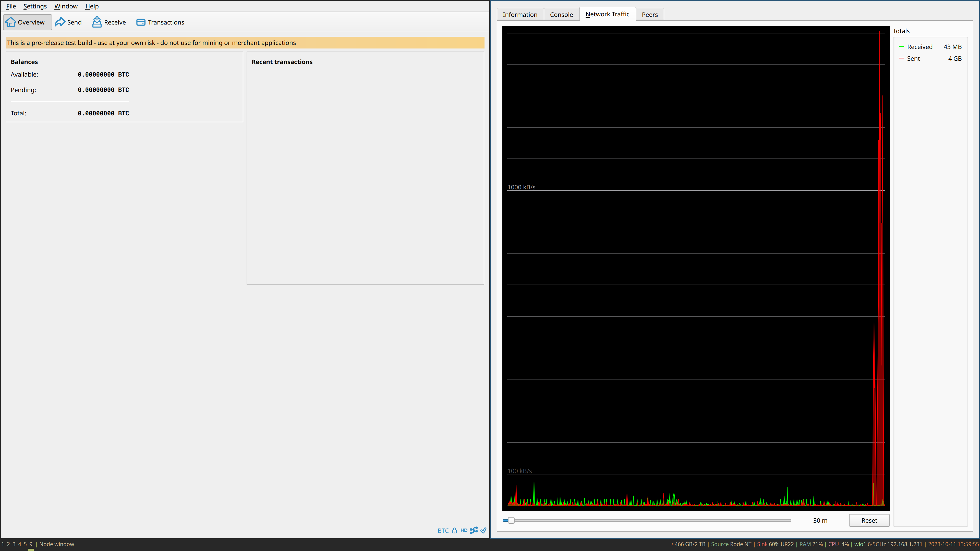980x551 pixels.
Task: Click the wallet encryption lock icon
Action: 455,531
